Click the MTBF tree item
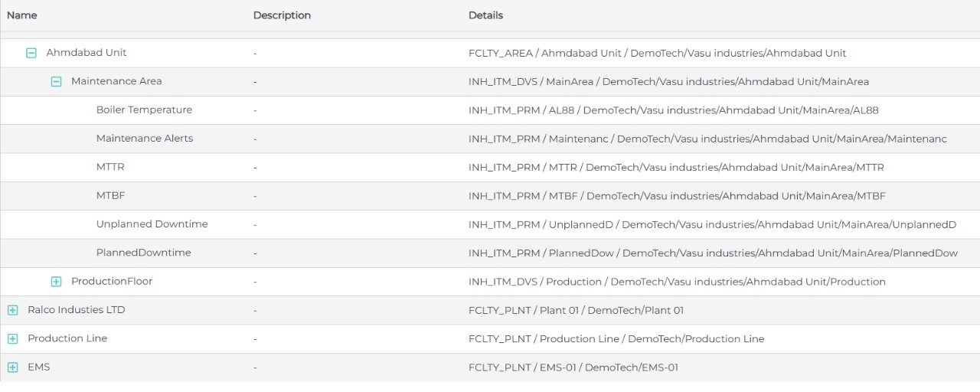This screenshot has height=392, width=980. point(110,196)
